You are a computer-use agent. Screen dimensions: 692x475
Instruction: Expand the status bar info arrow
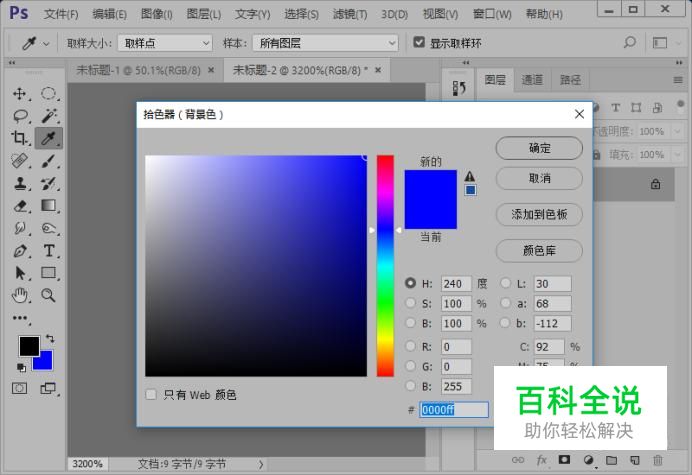(261, 464)
